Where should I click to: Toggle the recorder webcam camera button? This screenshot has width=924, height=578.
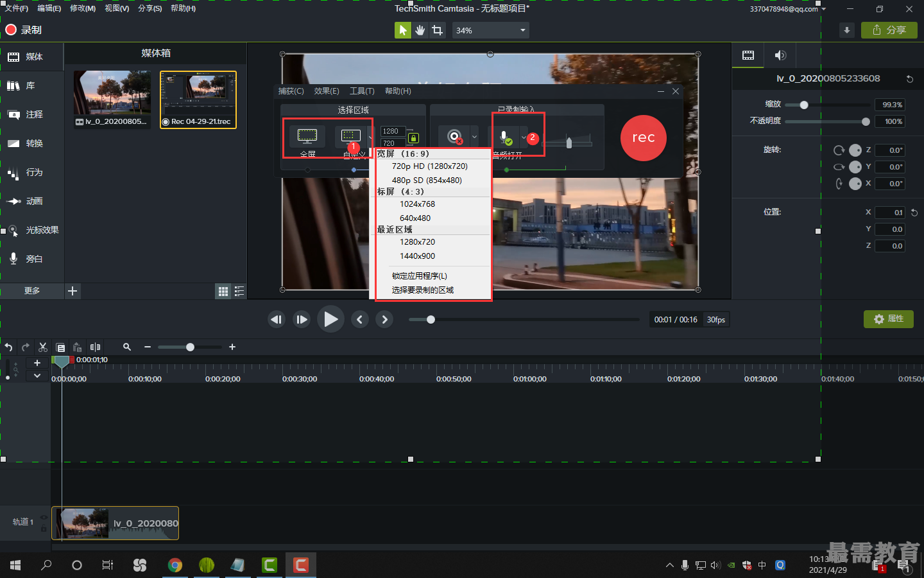[454, 137]
